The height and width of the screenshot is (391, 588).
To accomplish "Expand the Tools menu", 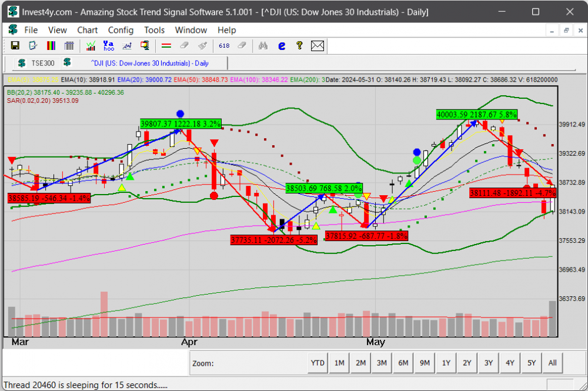I will 154,30.
